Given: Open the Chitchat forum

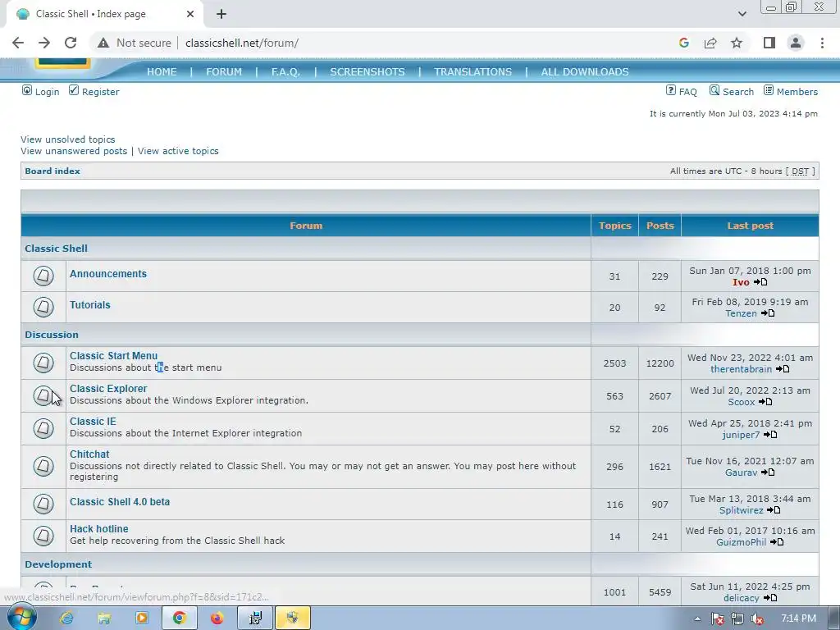Looking at the screenshot, I should coord(89,454).
